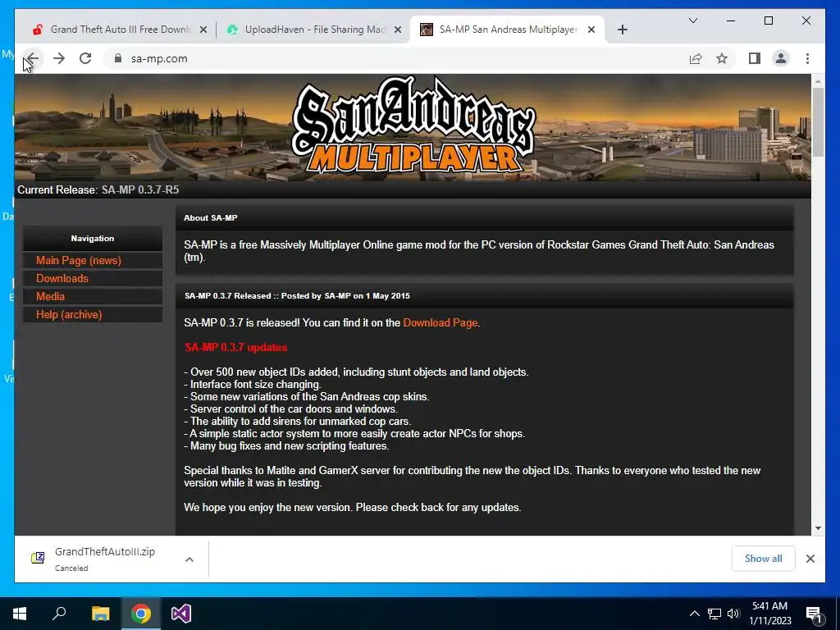Click the vertical scrollbar thumb

point(818,121)
